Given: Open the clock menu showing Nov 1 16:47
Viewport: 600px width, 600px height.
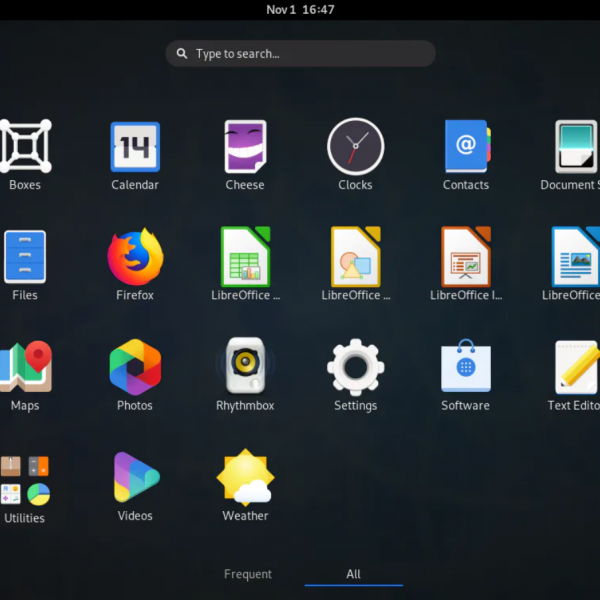Looking at the screenshot, I should 300,9.
